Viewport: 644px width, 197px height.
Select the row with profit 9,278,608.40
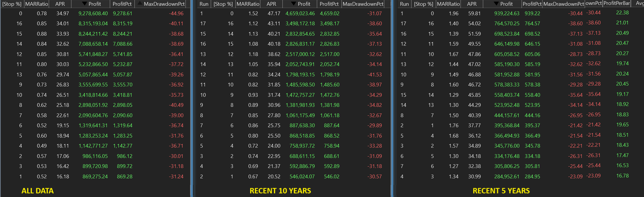[93, 13]
